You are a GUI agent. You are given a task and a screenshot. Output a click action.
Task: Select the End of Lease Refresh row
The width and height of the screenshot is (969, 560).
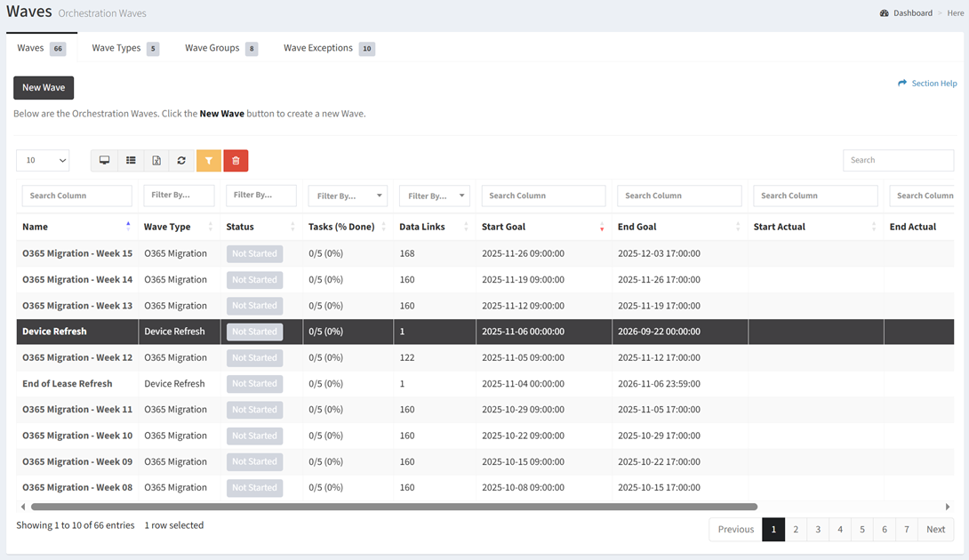pos(68,384)
